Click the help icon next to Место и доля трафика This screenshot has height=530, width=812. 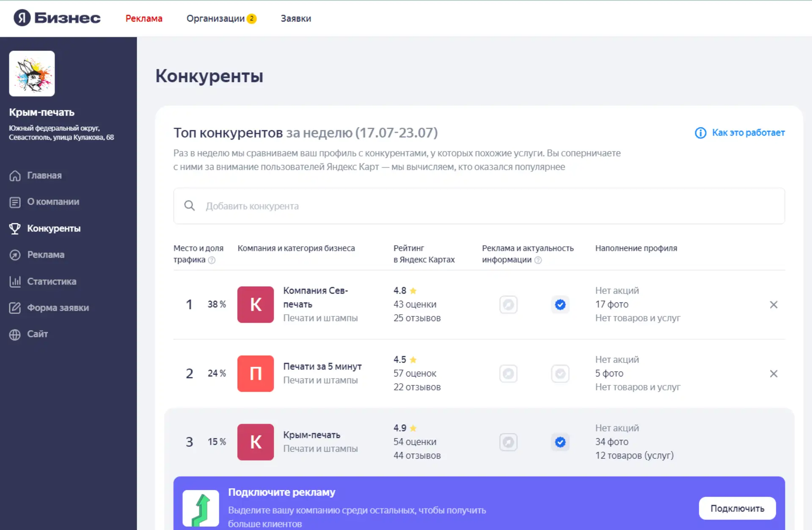(x=212, y=260)
